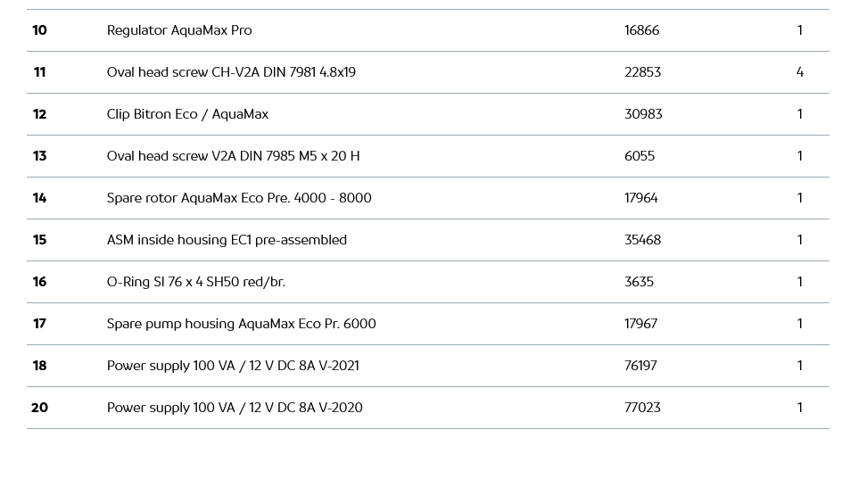Select the Spare rotor AquaMax Eco Pre. entry
This screenshot has height=504, width=850.
point(239,198)
